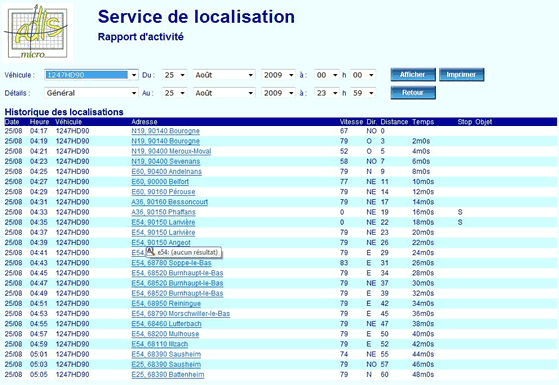
Task: Open E60, 90160 Pérouse link
Action: tap(163, 192)
